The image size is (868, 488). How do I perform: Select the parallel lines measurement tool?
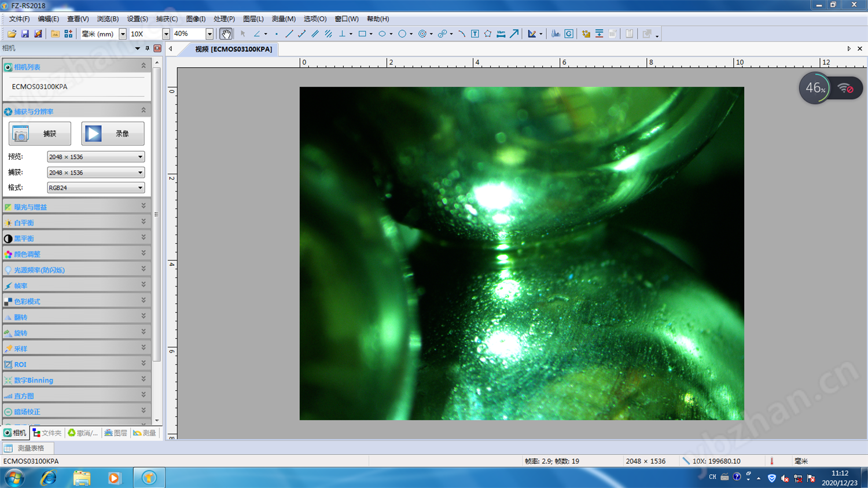point(315,34)
